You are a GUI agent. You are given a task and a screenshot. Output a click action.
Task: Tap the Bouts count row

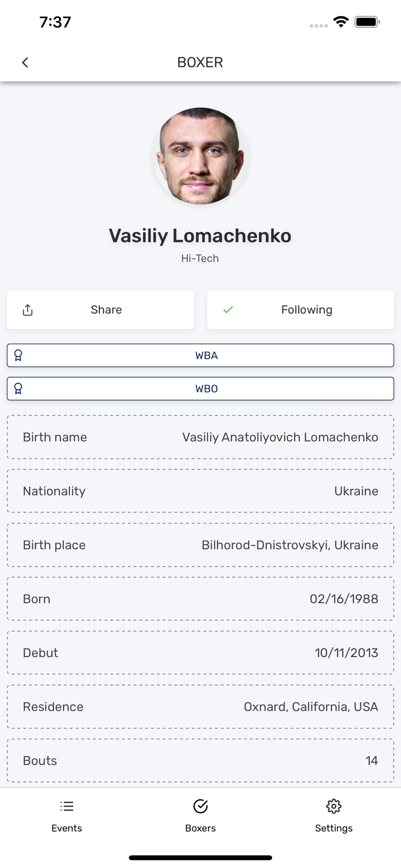coord(200,760)
